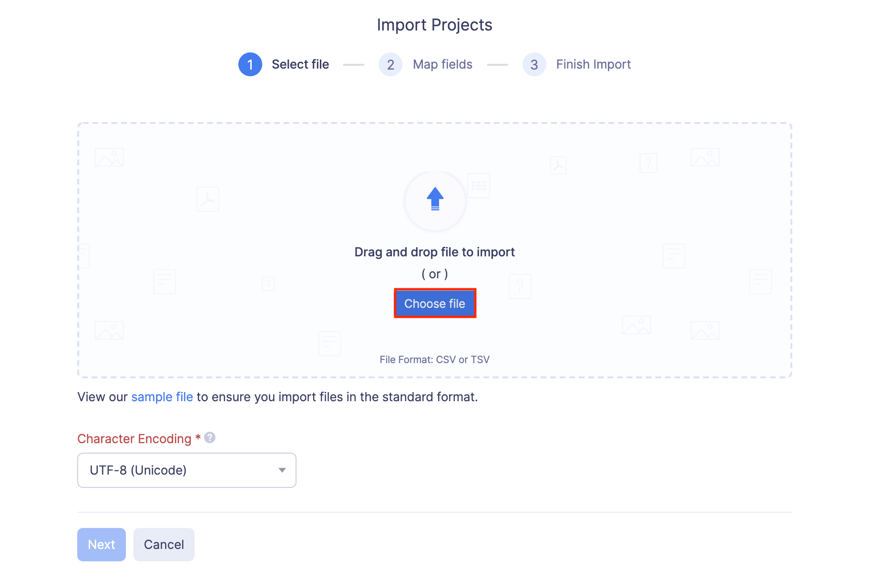Select the Select file step label
The image size is (880, 588).
coord(300,64)
